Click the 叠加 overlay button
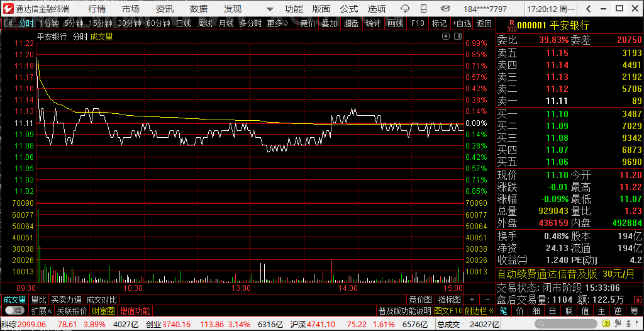This screenshot has height=331, width=644. (x=330, y=23)
